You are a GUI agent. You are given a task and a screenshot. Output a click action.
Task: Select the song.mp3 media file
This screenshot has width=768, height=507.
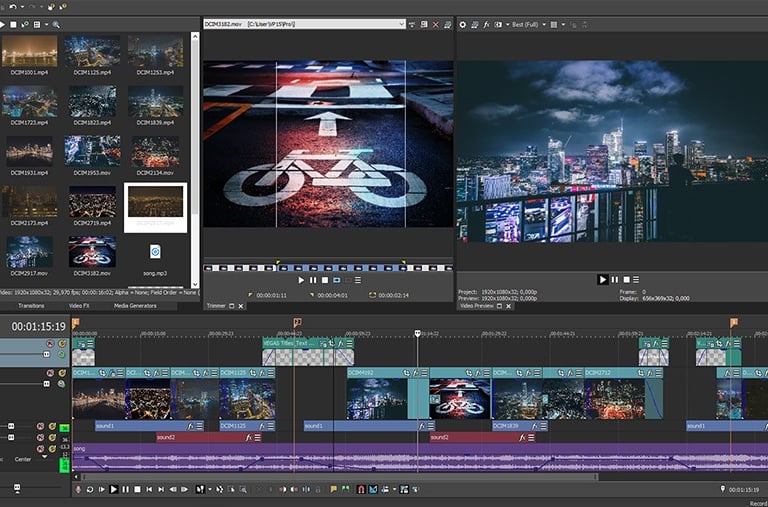tap(155, 252)
